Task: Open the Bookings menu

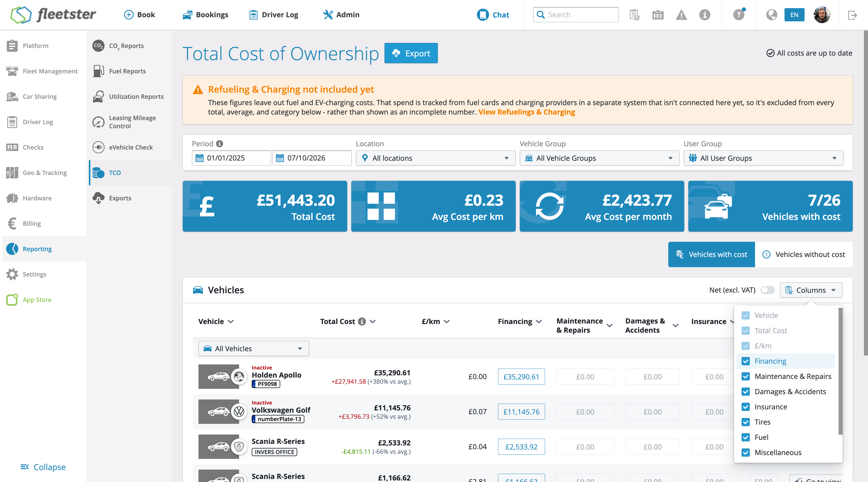Action: click(x=205, y=15)
